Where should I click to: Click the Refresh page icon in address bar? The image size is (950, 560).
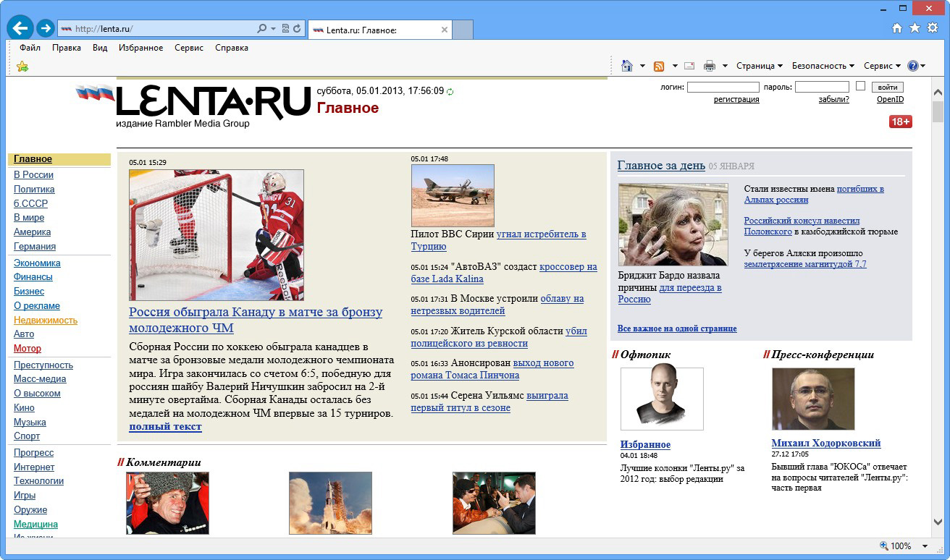297,29
